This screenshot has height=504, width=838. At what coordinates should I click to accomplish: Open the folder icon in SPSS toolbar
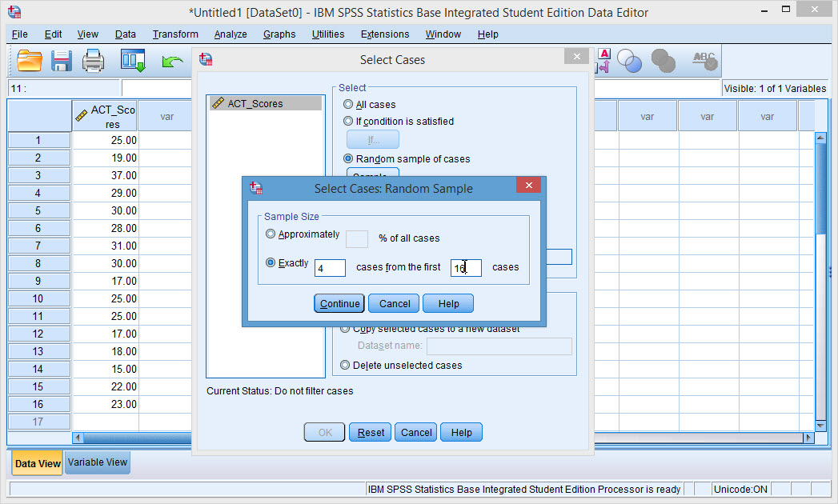click(30, 60)
